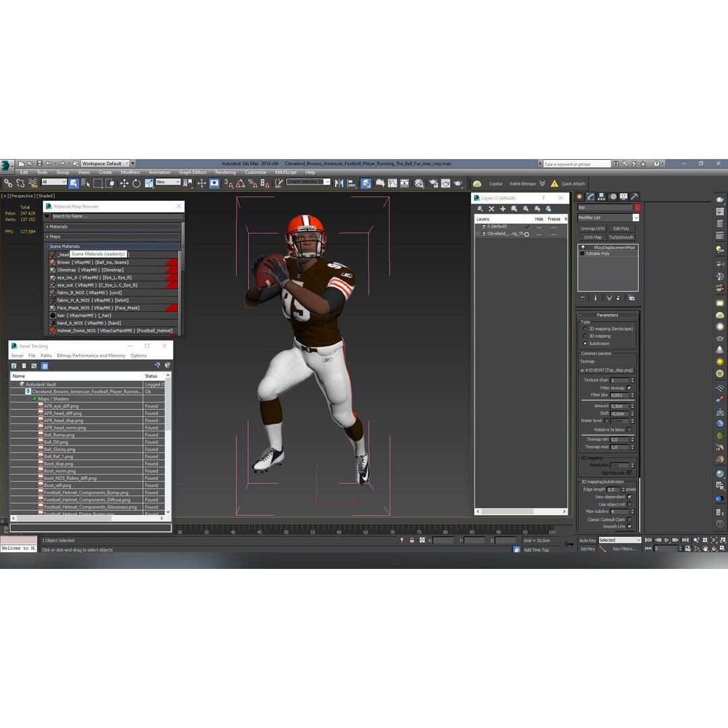Image resolution: width=728 pixels, height=728 pixels.
Task: Open Workspace: Default dropdown
Action: click(105, 163)
